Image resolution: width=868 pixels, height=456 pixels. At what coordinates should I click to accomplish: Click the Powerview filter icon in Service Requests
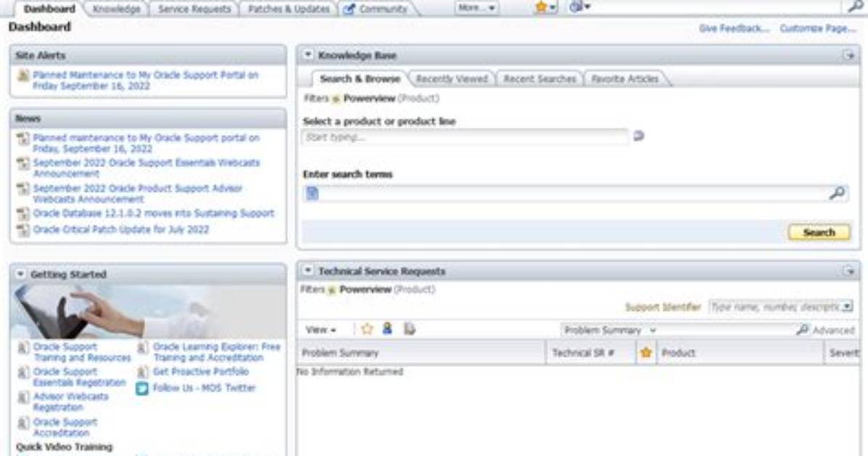coord(332,290)
